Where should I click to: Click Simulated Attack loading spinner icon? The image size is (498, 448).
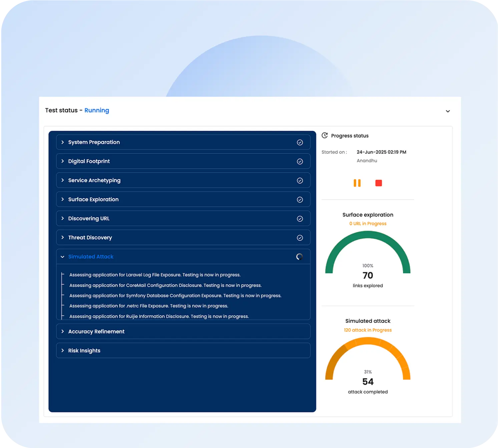tap(300, 257)
